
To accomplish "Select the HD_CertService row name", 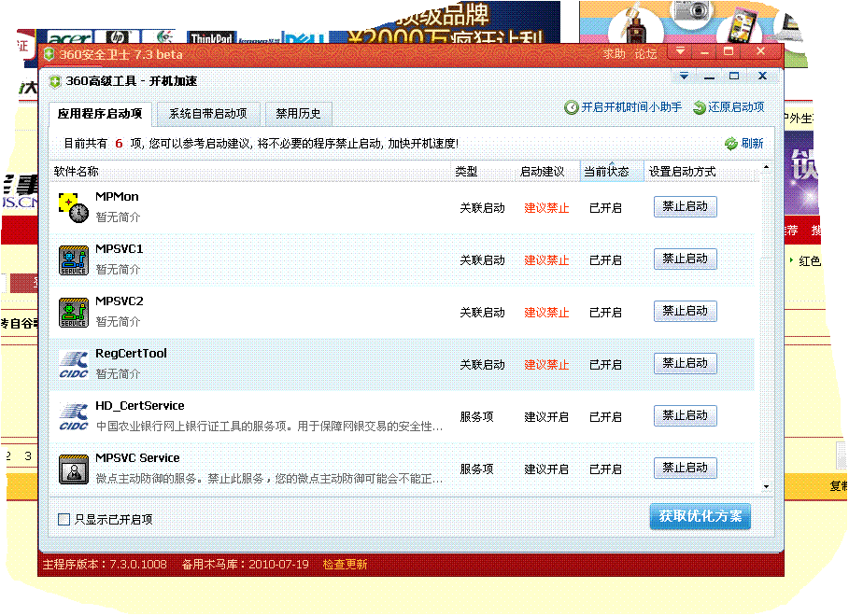I will [x=140, y=406].
